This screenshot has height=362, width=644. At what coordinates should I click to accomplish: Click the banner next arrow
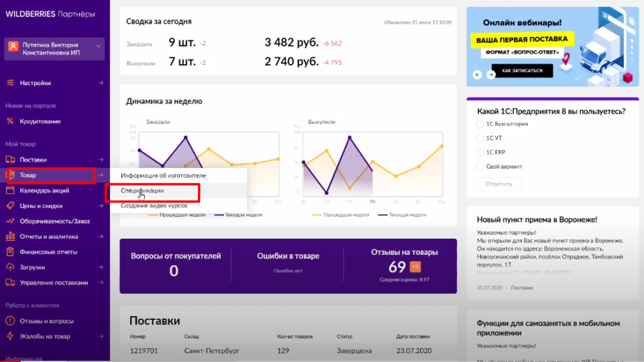[x=491, y=74]
